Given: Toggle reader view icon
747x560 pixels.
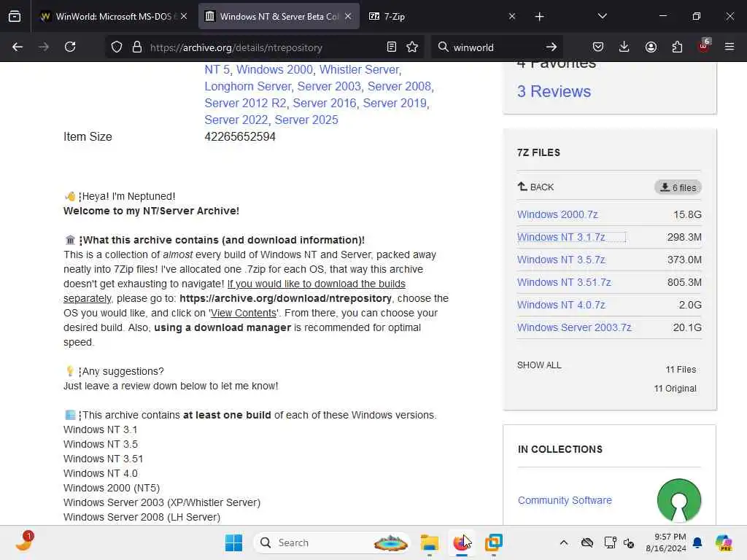Looking at the screenshot, I should pos(392,47).
